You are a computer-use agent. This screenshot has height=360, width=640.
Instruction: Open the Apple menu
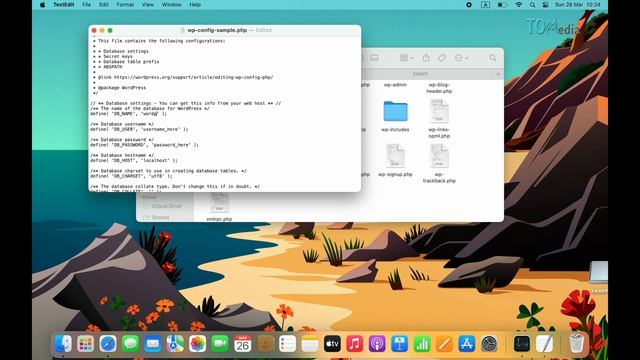pos(42,4)
